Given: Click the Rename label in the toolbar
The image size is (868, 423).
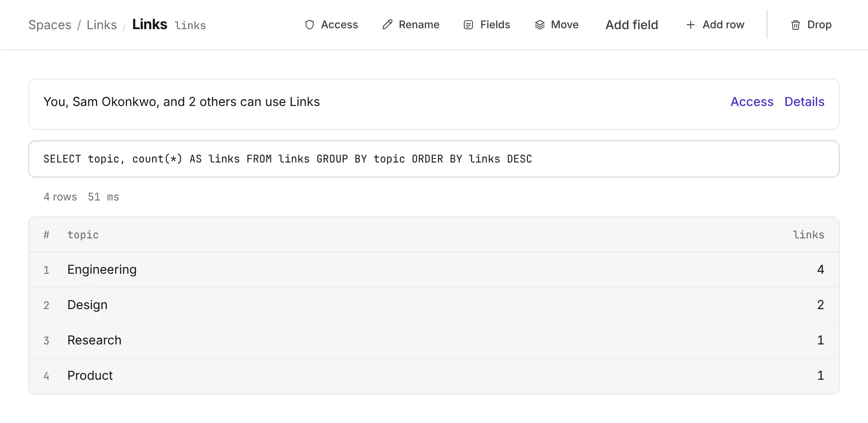Looking at the screenshot, I should [x=419, y=25].
